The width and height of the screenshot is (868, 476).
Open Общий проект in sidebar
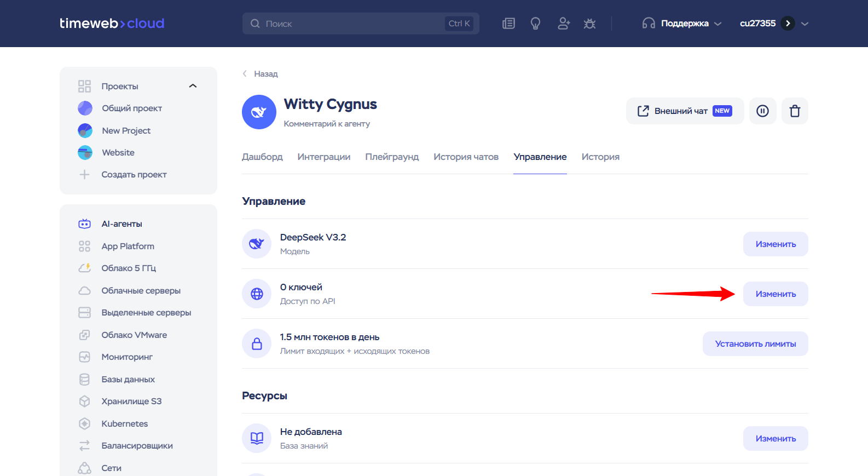pos(132,108)
